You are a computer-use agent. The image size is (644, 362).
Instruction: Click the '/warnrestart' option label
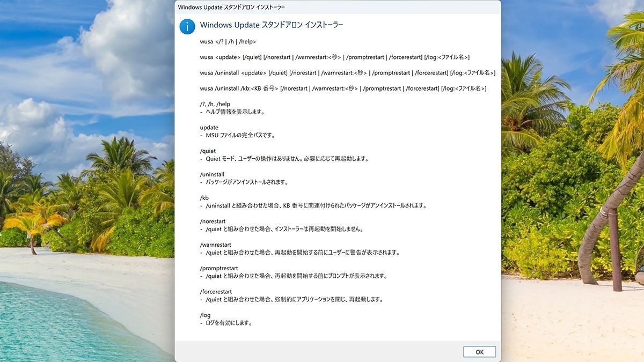coord(216,245)
